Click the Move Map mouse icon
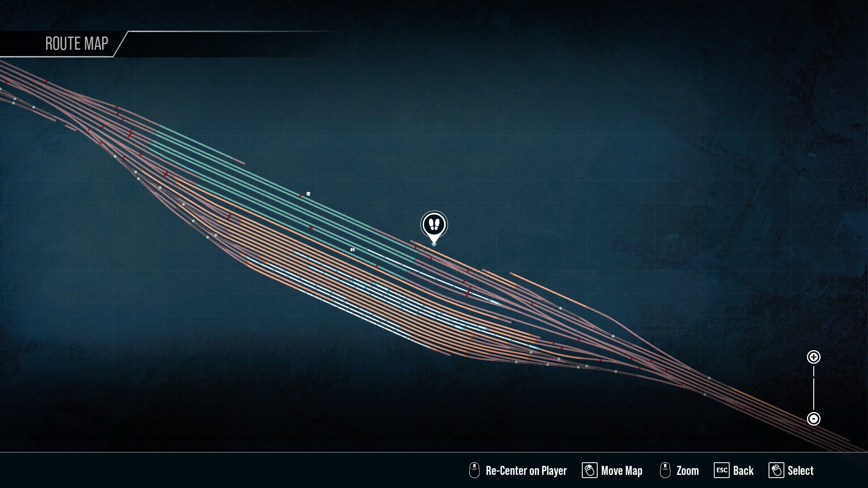Screen dimensions: 868x488 [x=590, y=470]
